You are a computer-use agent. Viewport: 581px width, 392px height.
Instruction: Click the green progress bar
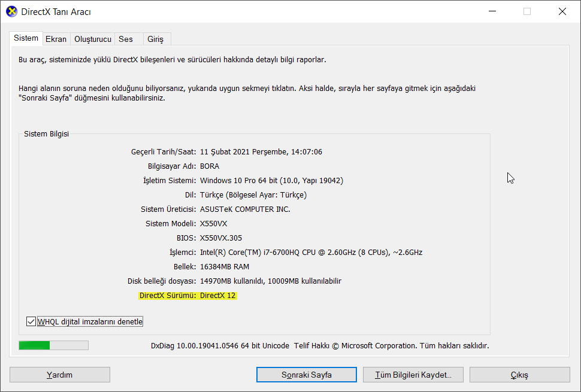point(54,345)
